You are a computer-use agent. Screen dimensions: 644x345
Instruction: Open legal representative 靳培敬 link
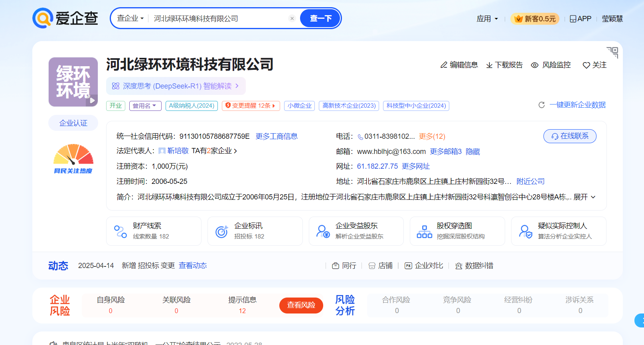click(x=178, y=151)
